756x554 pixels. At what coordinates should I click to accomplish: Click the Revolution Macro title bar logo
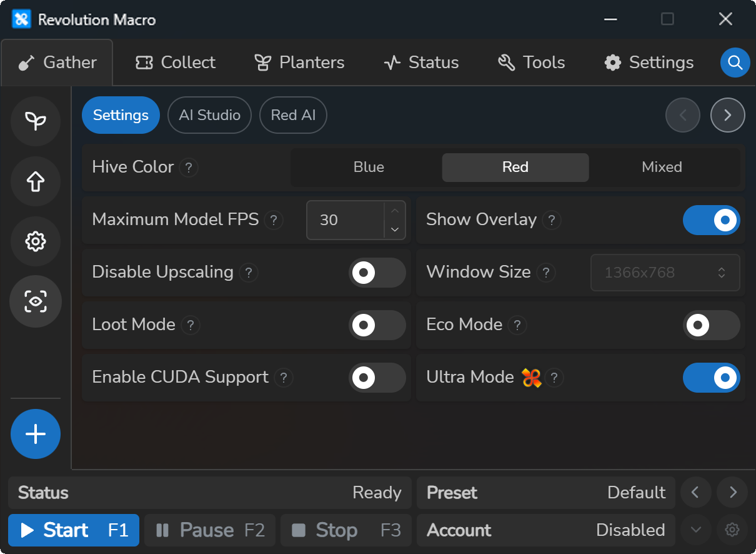coord(21,19)
